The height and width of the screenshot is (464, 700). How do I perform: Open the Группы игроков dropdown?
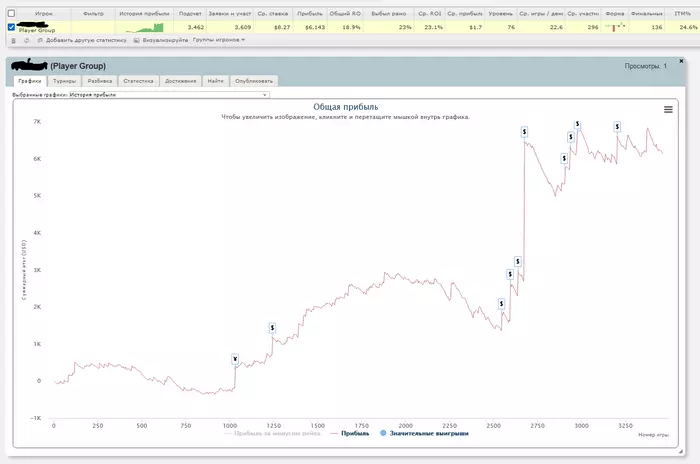pos(219,40)
